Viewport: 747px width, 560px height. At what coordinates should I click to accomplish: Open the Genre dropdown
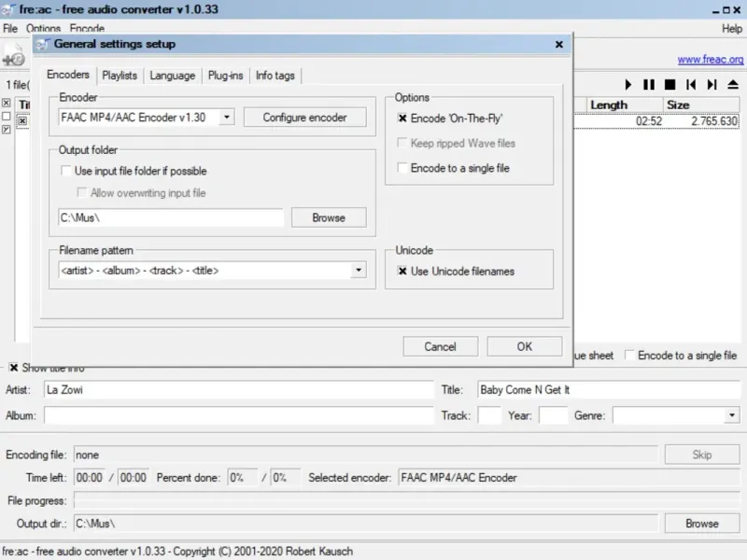click(x=732, y=415)
